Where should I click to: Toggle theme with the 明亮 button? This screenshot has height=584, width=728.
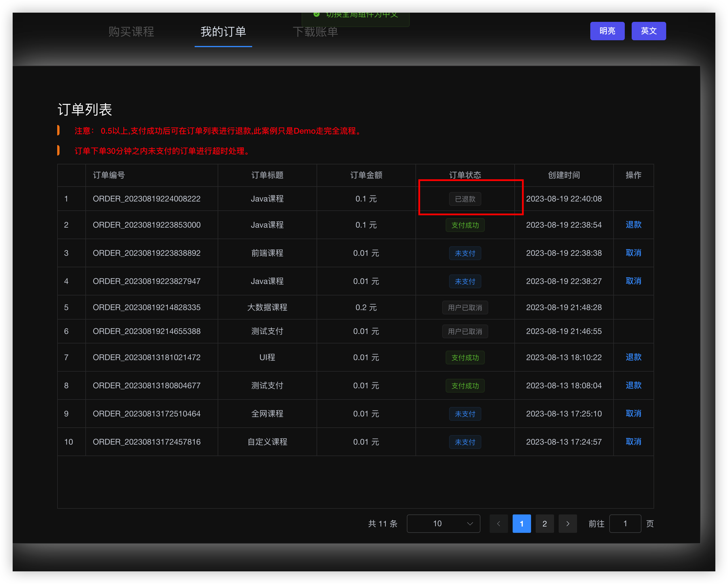607,31
